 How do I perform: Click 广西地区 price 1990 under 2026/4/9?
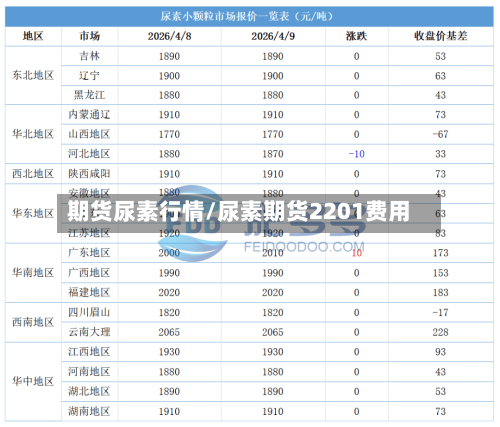point(273,273)
